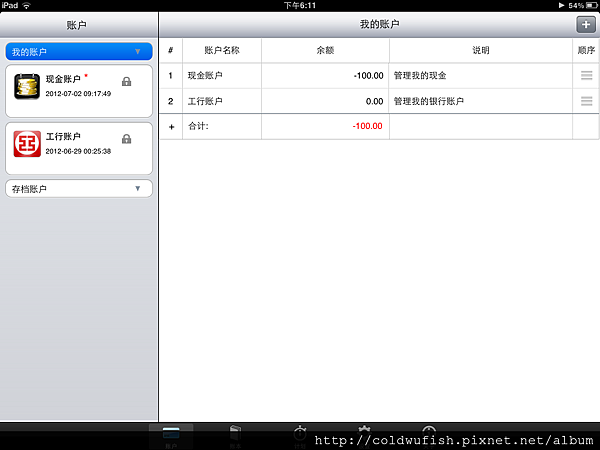Click the 余额 column header

[x=325, y=50]
